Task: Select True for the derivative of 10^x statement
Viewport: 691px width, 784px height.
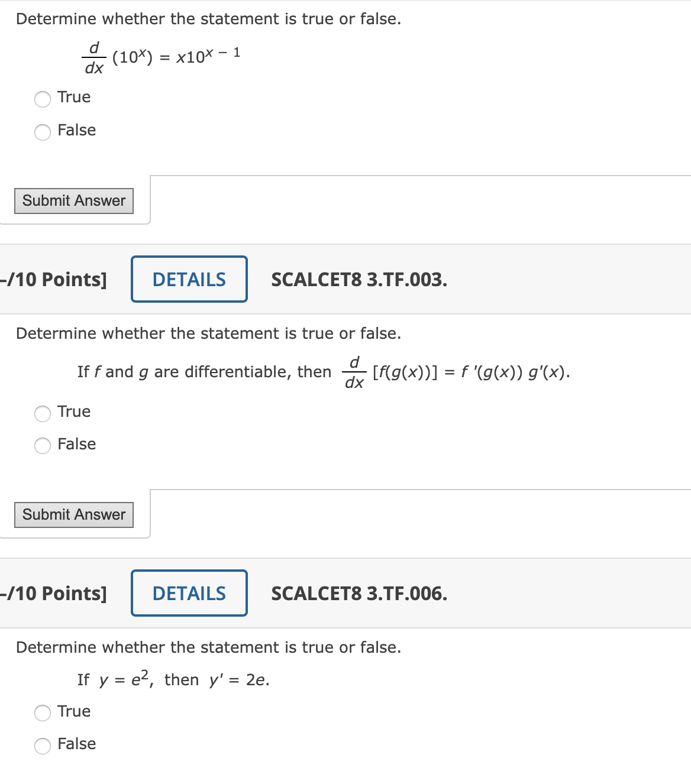Action: 42,99
